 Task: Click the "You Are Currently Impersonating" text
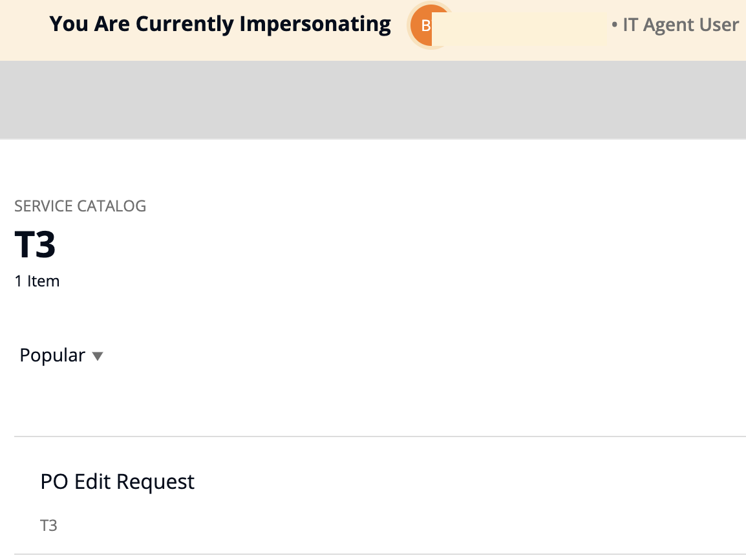[220, 24]
